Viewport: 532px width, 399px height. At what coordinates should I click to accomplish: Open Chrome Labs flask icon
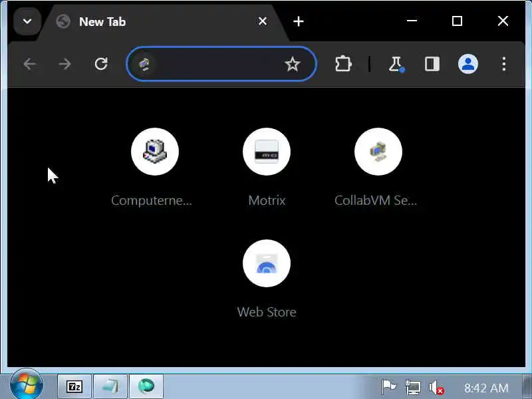396,64
